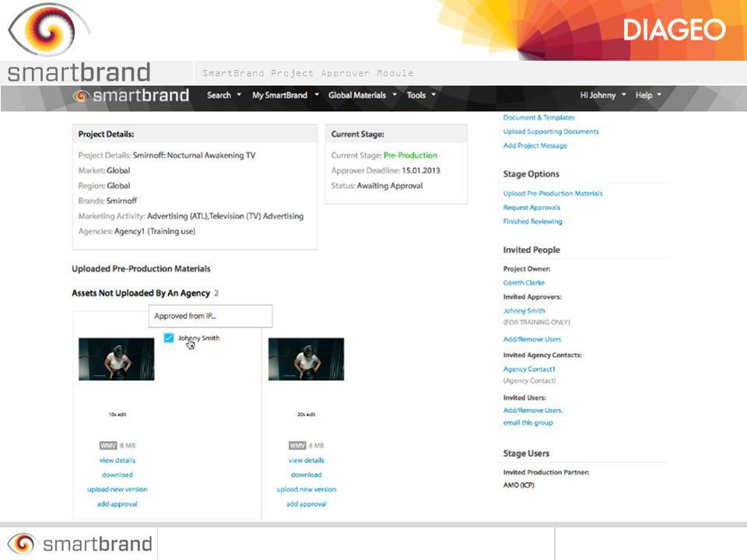Click Finished Reviewing link
This screenshot has height=560, width=747.
click(532, 222)
